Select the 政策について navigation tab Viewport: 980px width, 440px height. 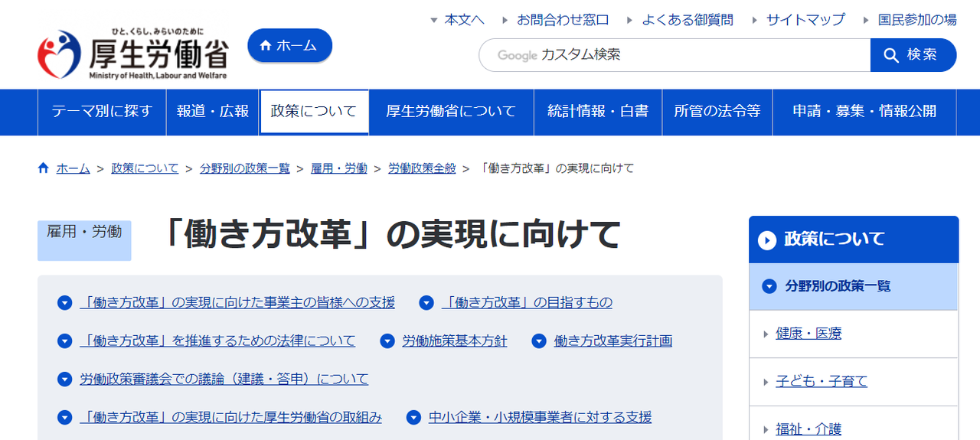click(x=314, y=112)
